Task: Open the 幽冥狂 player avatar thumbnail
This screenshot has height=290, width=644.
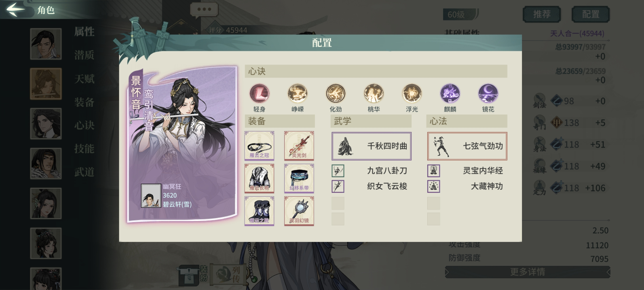Action: coord(151,196)
